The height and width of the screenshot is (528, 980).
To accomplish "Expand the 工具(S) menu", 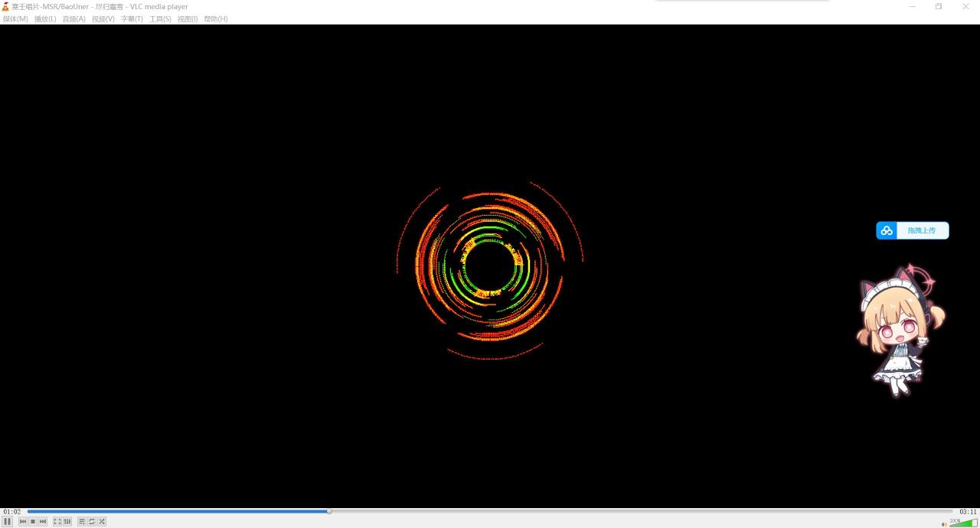I will (x=160, y=19).
